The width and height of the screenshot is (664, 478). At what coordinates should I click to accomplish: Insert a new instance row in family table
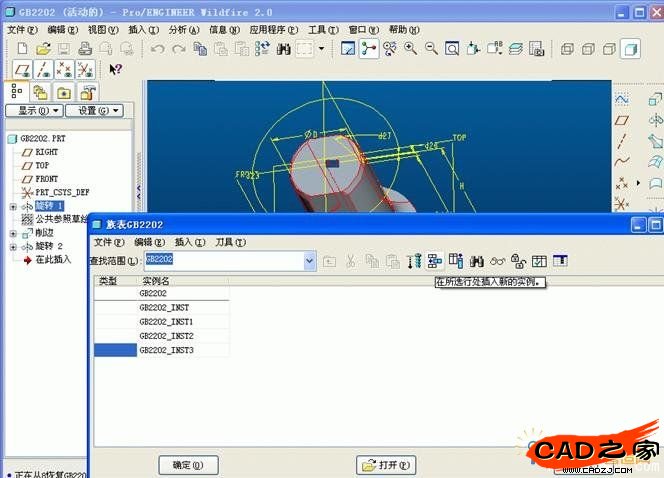(x=434, y=261)
